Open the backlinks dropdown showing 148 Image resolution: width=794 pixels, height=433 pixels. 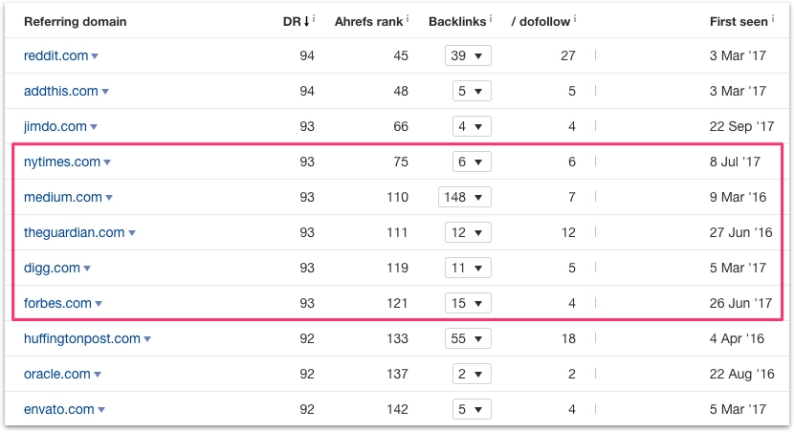click(465, 198)
